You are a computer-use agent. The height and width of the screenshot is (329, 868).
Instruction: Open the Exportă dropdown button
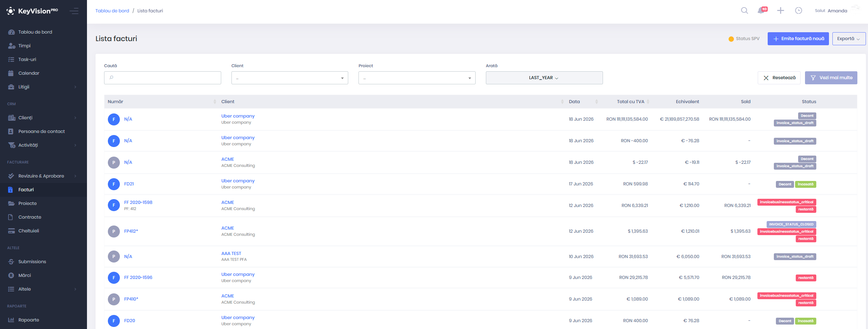(x=849, y=39)
